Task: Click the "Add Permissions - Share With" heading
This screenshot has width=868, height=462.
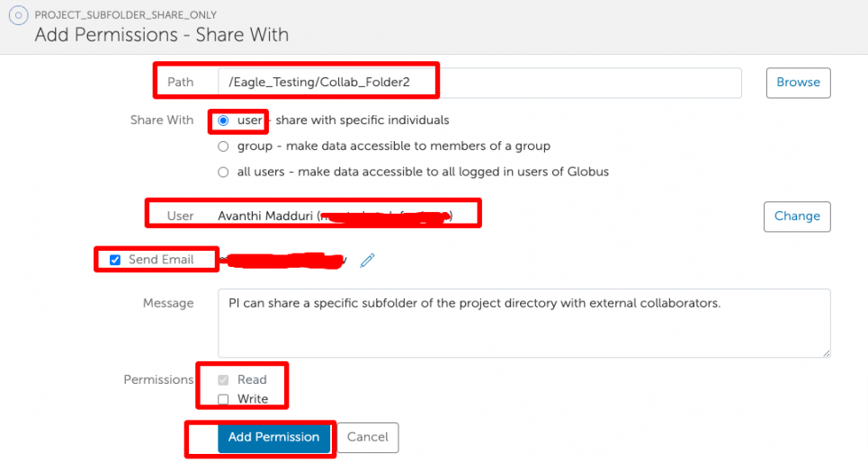Action: click(x=161, y=36)
